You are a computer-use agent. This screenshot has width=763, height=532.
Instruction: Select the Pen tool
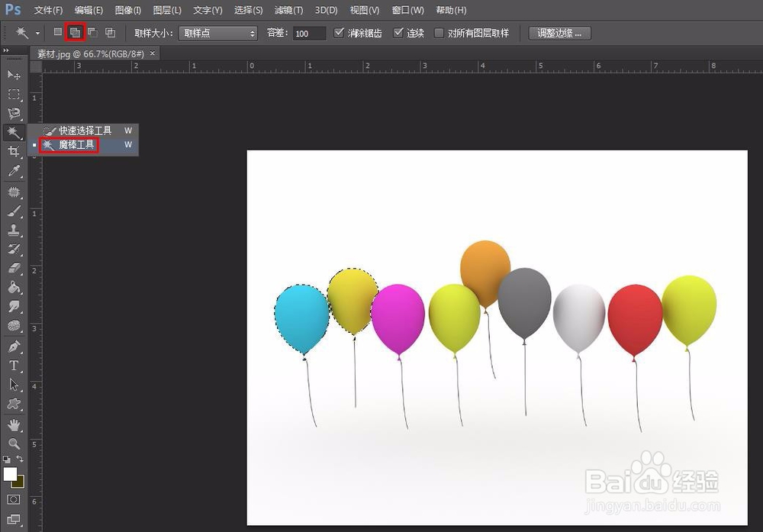(x=14, y=347)
